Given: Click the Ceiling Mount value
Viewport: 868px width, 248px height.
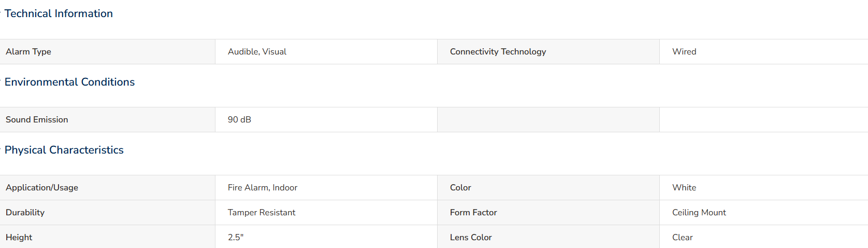Looking at the screenshot, I should pos(699,213).
